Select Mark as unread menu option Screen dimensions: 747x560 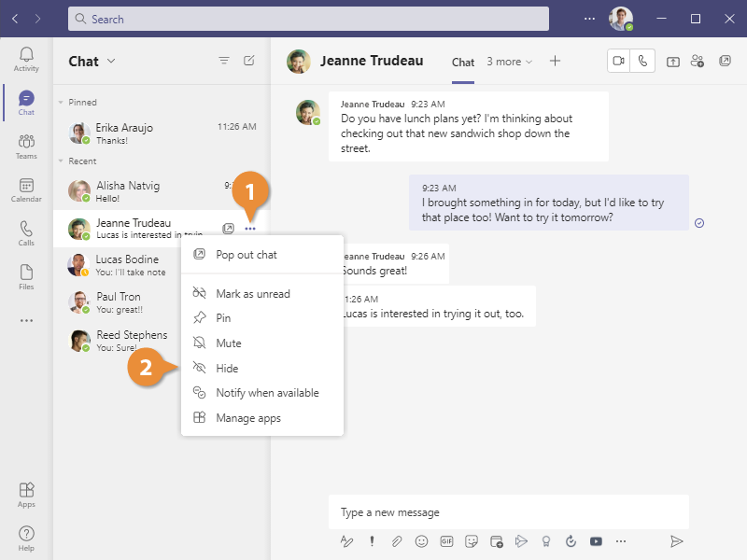(252, 294)
